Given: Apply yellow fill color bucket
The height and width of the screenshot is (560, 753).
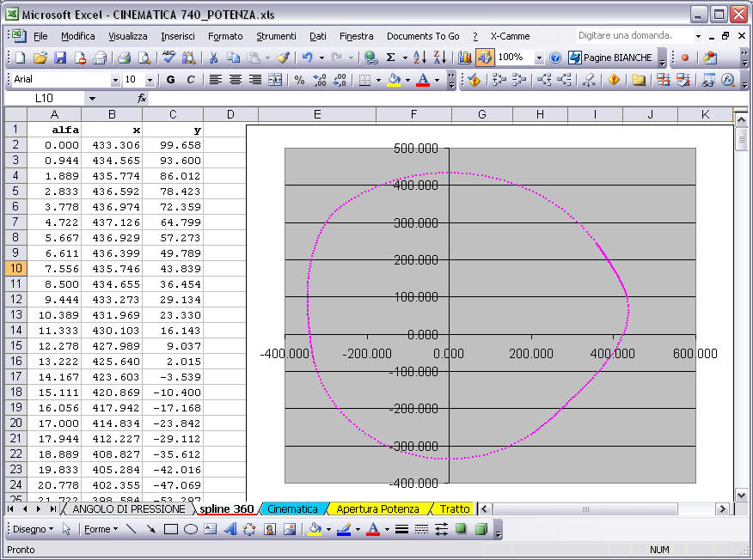Looking at the screenshot, I should click(394, 80).
